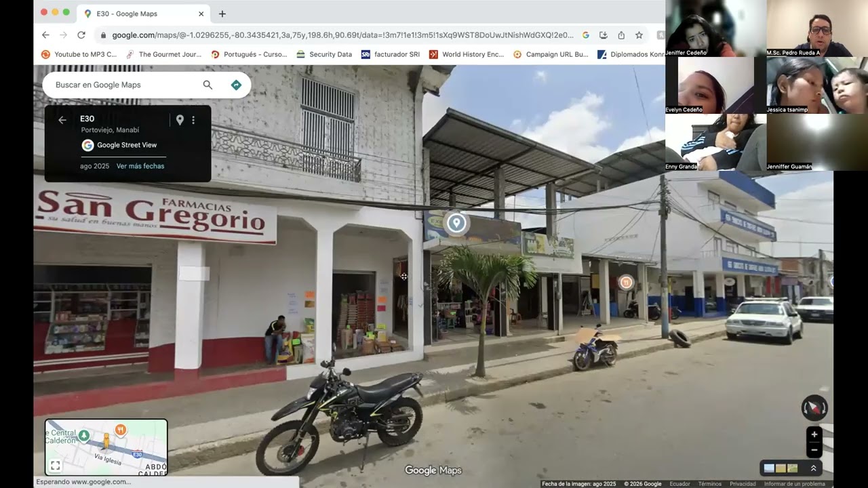Click Jenniffer Guamán's video tile
The width and height of the screenshot is (868, 488).
[x=817, y=142]
